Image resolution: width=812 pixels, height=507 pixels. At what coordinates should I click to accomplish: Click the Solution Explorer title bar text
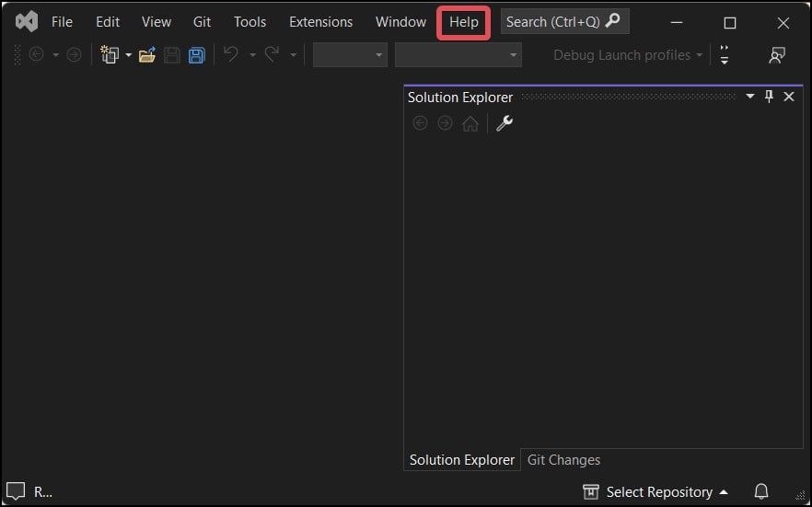pos(460,98)
